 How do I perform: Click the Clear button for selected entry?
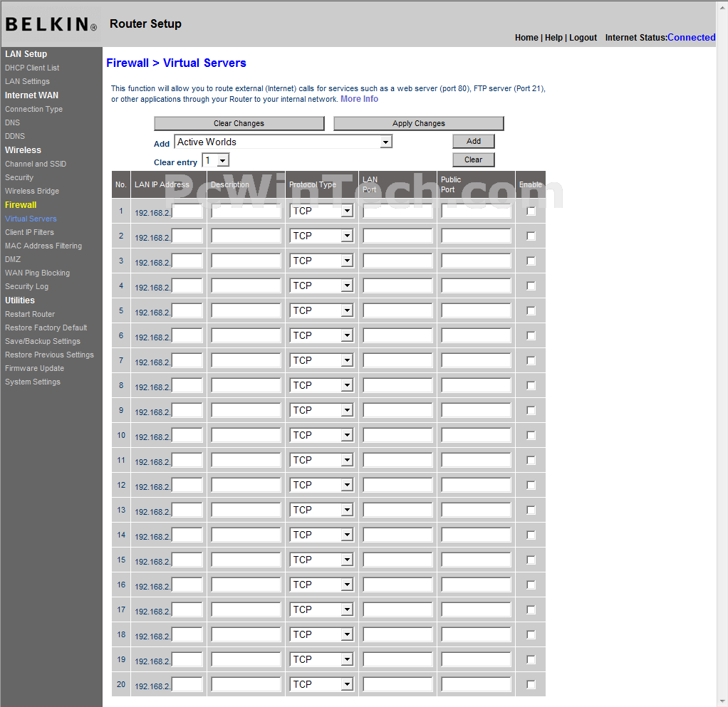(474, 159)
